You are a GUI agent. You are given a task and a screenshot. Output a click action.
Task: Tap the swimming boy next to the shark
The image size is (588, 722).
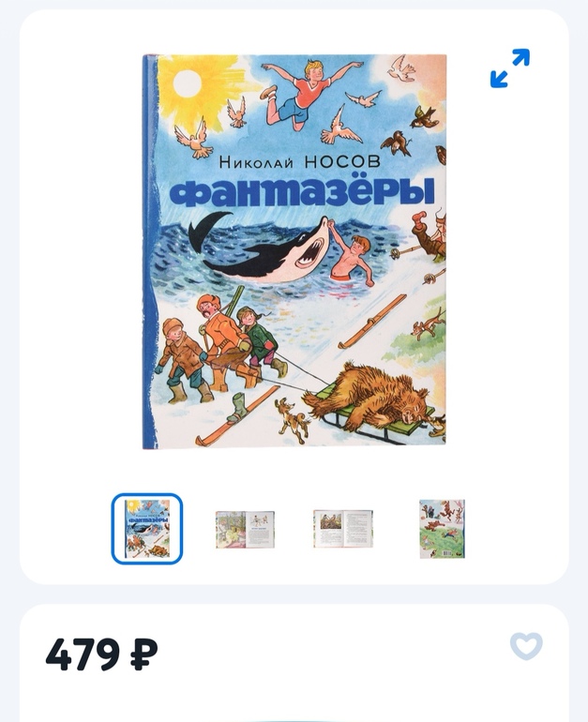point(354,261)
